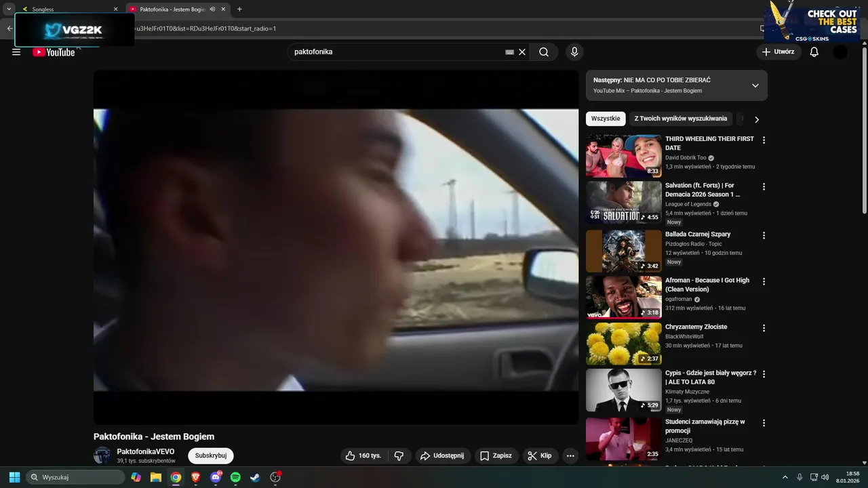Open Steam from the taskbar
The image size is (868, 488).
coord(255,477)
